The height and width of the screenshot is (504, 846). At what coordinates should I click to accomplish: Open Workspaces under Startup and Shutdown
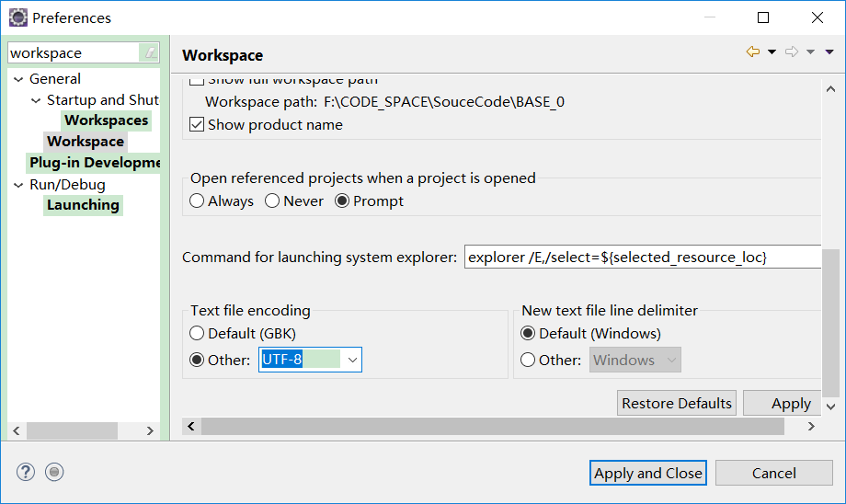point(106,120)
